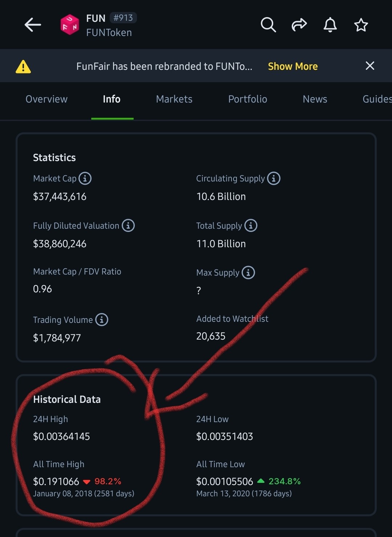Show info icon beside Circulating Supply
Screen dimensions: 392x537
274,179
